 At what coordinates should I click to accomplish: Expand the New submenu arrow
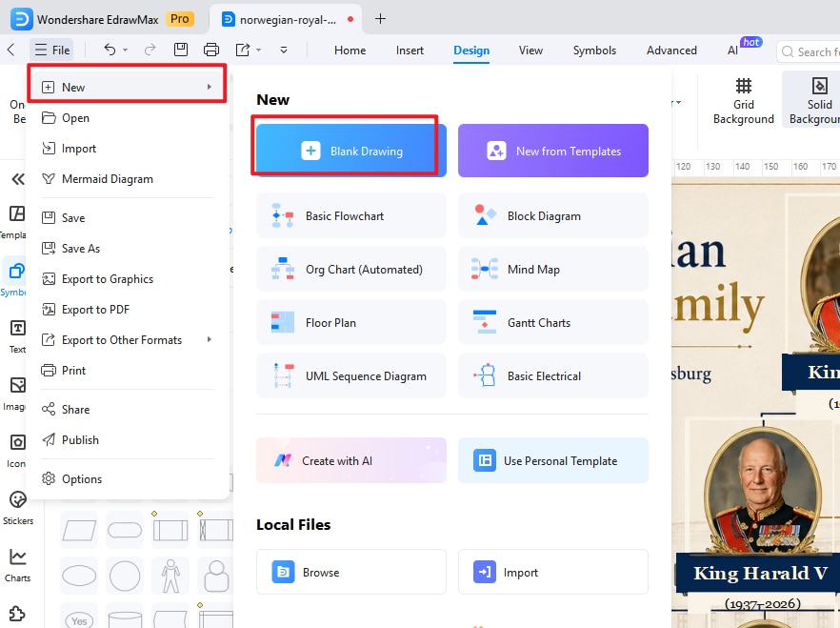tap(210, 87)
